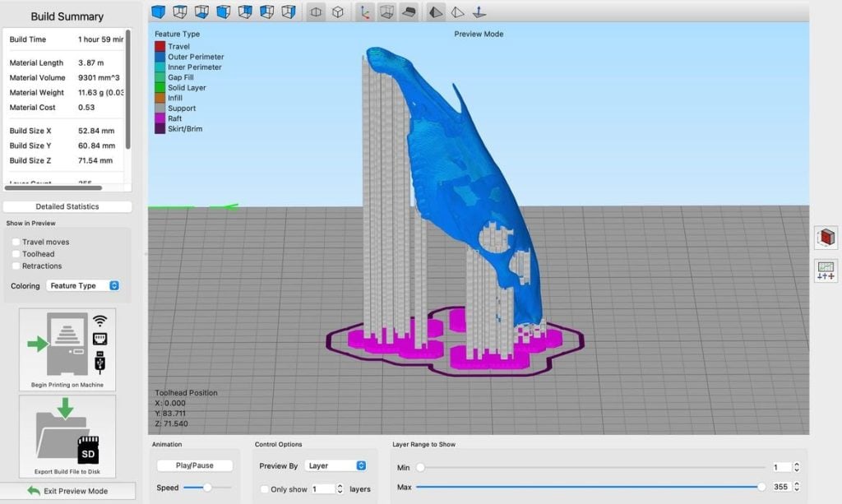This screenshot has width=842, height=504.
Task: Select the solid model rendering pyramid icon
Action: pyautogui.click(x=436, y=12)
